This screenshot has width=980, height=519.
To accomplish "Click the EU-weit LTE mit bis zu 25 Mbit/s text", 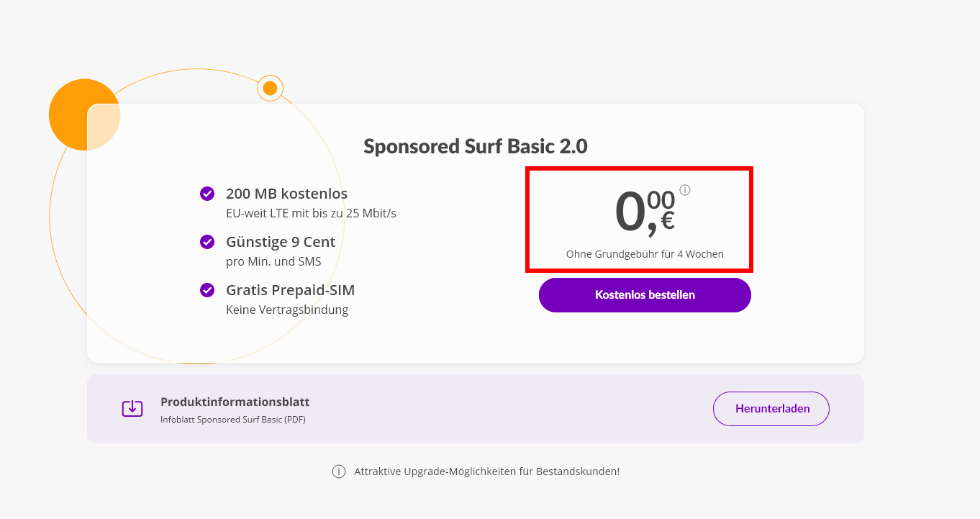I will pos(311,213).
